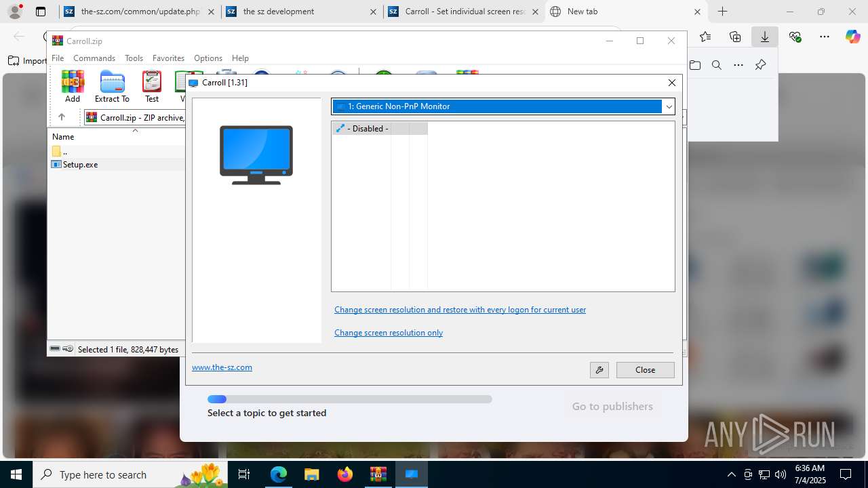Viewport: 868px width, 488px height.
Task: Close the Carroll dialog with the X
Action: 671,83
